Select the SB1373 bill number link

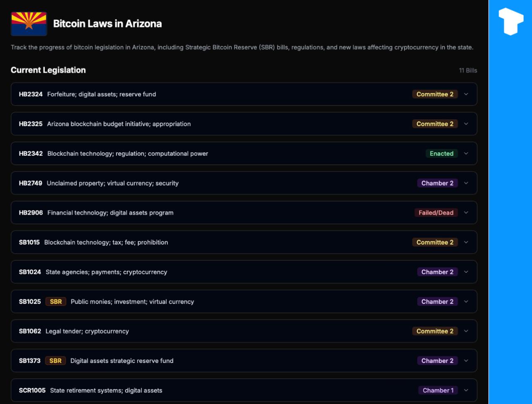coord(30,361)
